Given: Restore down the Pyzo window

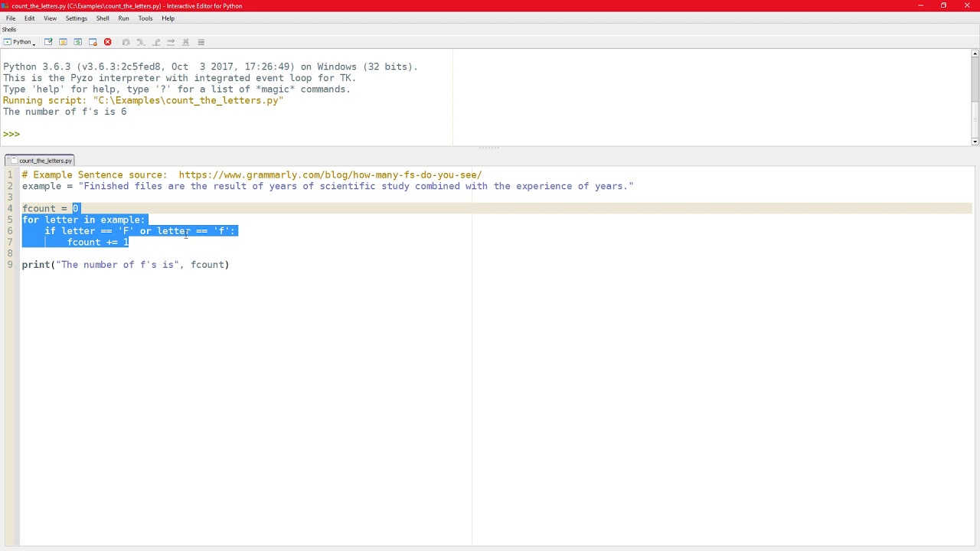Looking at the screenshot, I should click(944, 5).
